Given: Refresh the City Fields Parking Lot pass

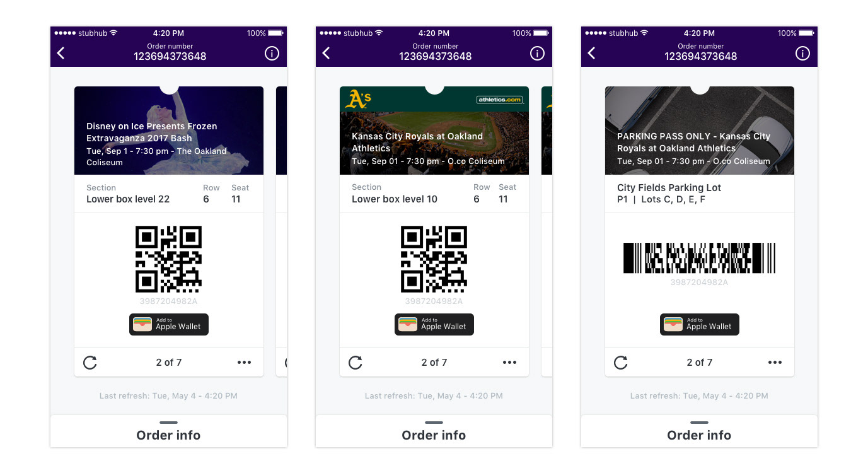Looking at the screenshot, I should pyautogui.click(x=621, y=363).
